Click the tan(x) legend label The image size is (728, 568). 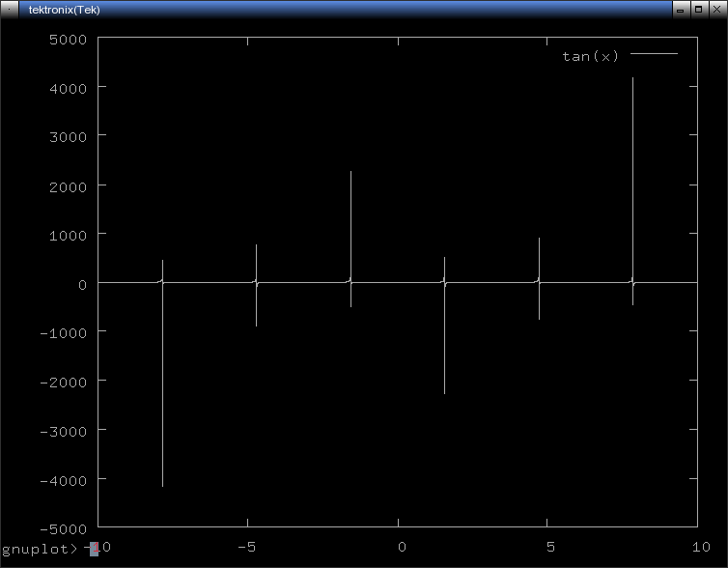(590, 56)
